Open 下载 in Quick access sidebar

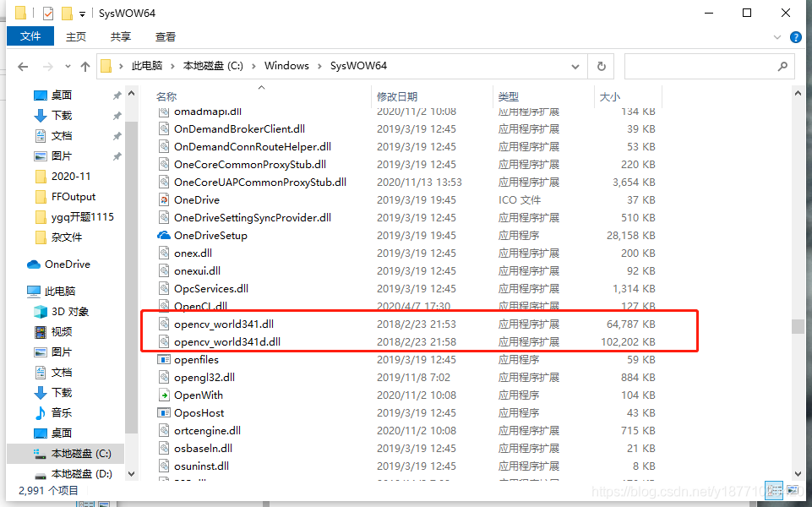pyautogui.click(x=62, y=116)
